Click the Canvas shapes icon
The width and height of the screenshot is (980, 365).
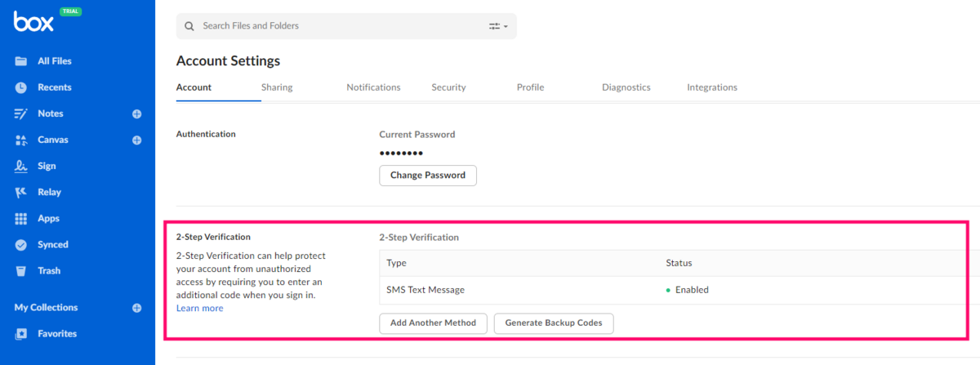coord(21,140)
